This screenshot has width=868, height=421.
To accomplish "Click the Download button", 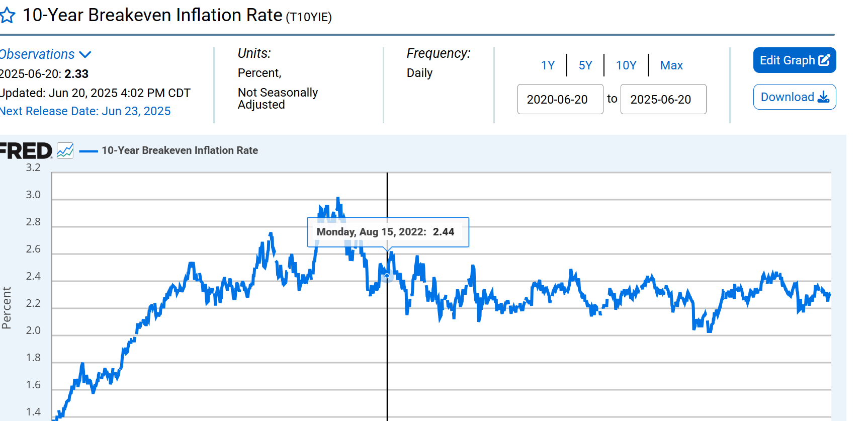I will 795,97.
